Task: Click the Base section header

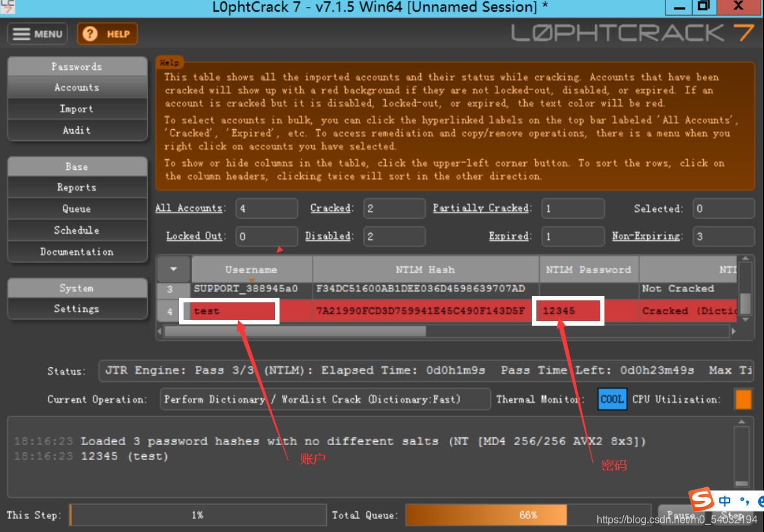Action: (x=77, y=167)
